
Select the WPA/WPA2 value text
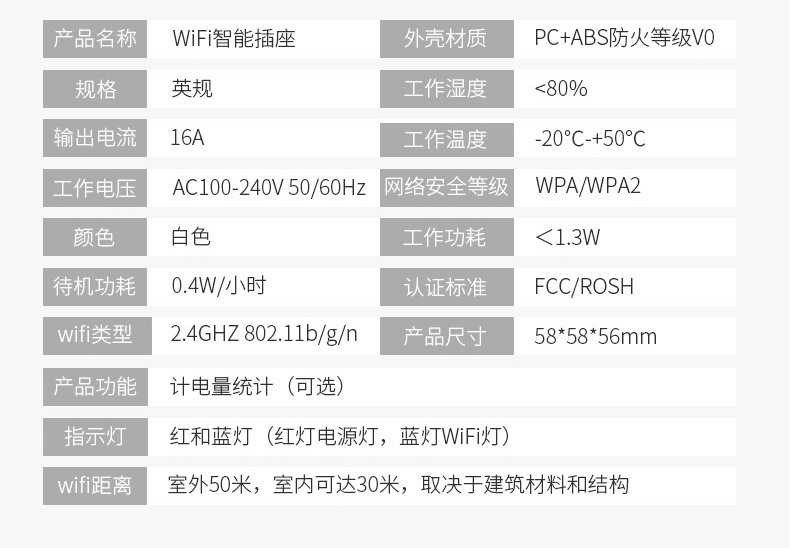coord(588,187)
